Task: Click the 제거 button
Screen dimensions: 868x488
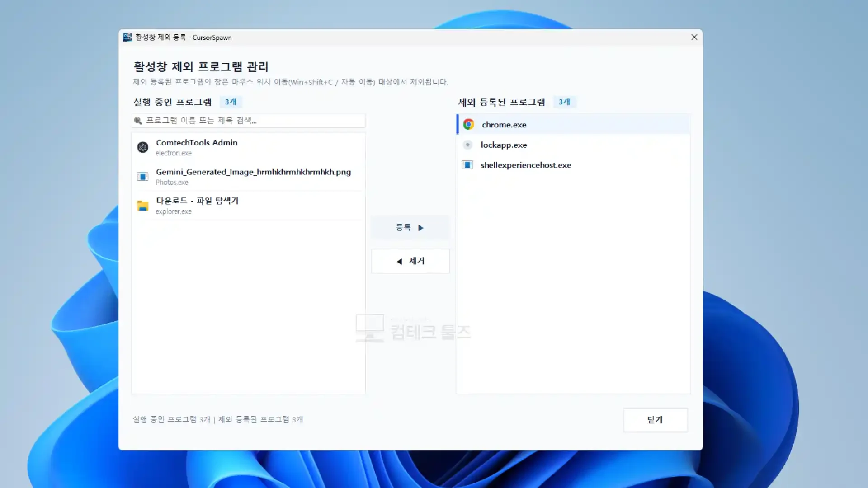Action: pyautogui.click(x=410, y=261)
